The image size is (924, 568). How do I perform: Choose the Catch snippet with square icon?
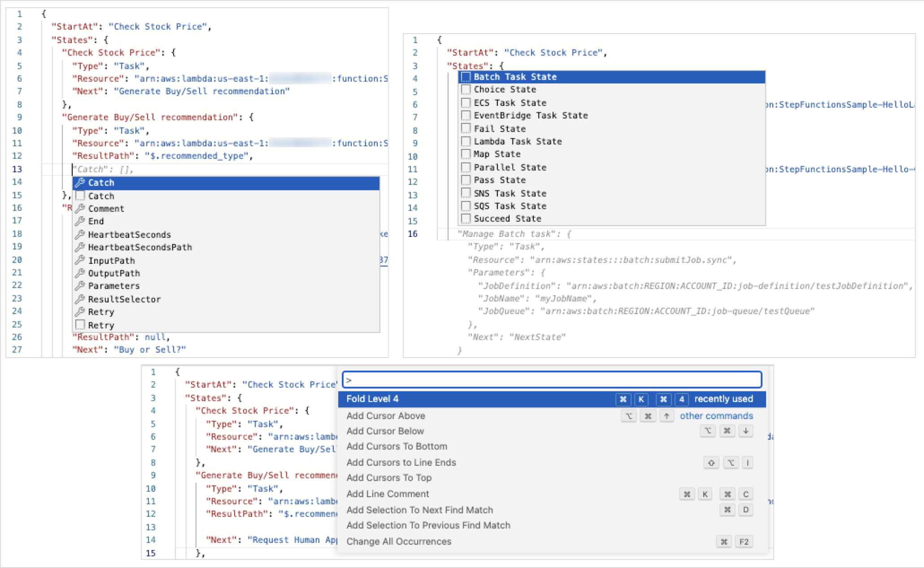pyautogui.click(x=226, y=196)
